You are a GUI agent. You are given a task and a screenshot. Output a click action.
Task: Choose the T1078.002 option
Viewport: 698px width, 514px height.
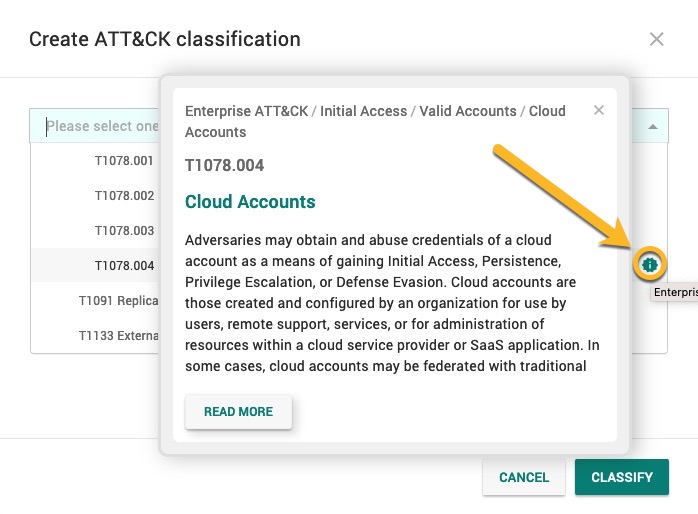(x=124, y=196)
